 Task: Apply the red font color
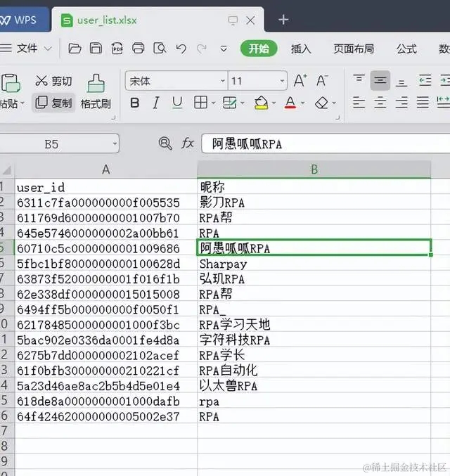coord(290,103)
